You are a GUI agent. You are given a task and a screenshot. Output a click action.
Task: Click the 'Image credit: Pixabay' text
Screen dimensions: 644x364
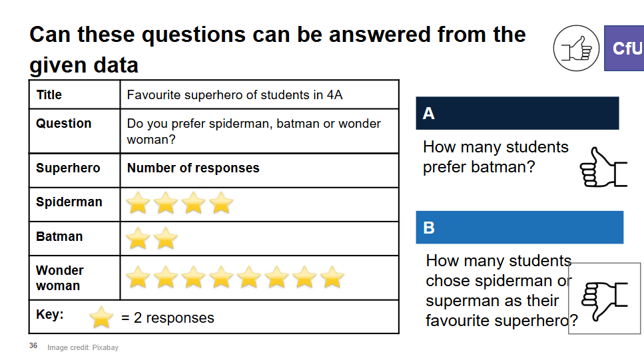[83, 347]
